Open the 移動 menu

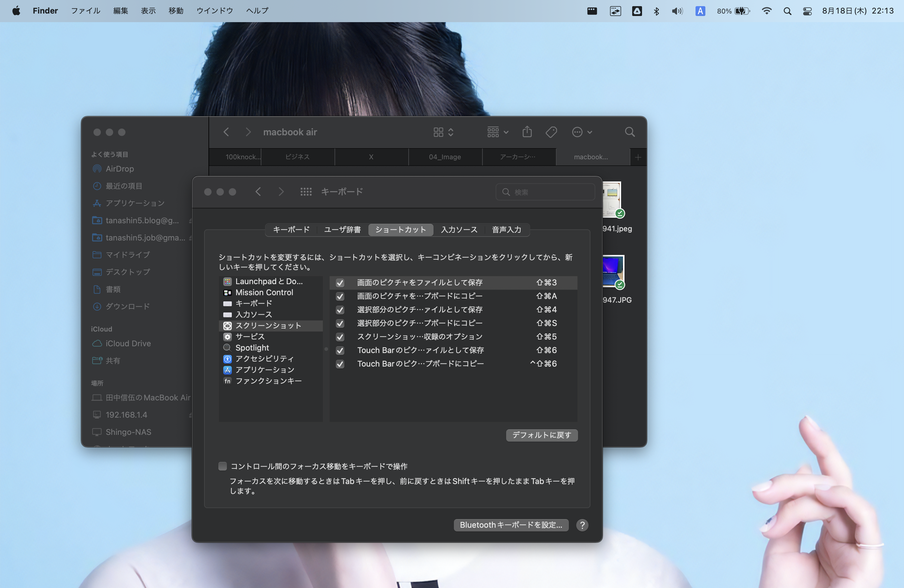point(176,11)
